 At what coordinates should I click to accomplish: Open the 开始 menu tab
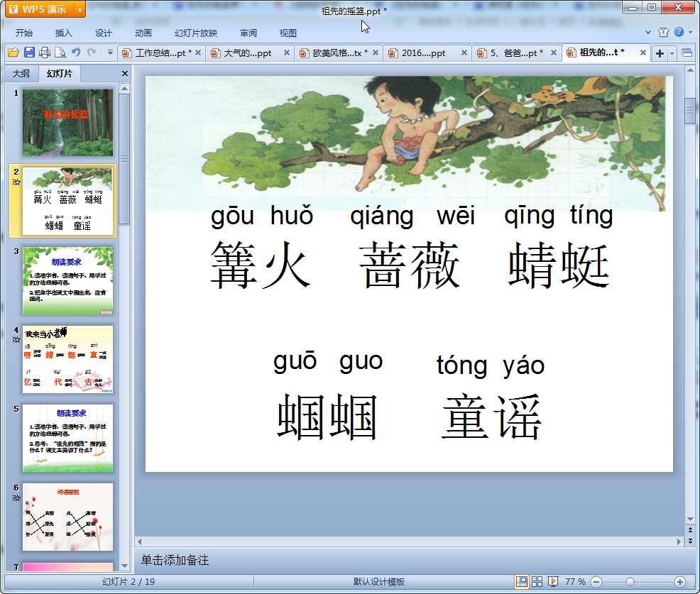coord(23,33)
